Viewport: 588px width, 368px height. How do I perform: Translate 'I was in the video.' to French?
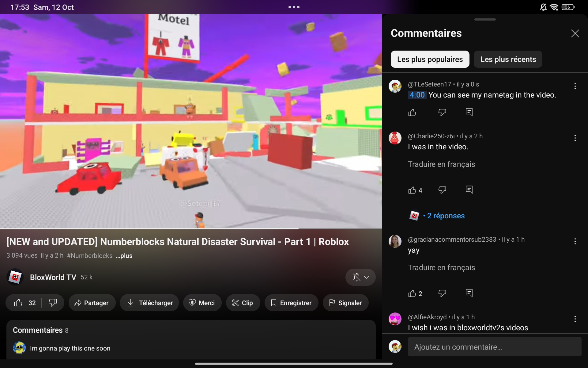pos(441,164)
